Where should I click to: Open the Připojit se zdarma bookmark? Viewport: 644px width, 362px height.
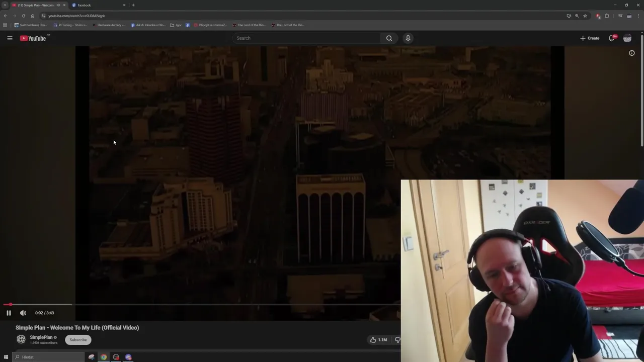(x=211, y=25)
